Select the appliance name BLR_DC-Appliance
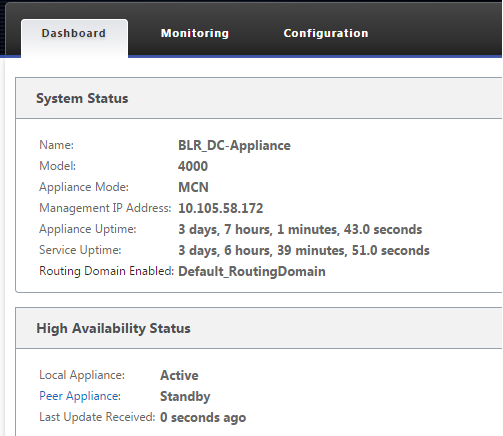Image resolution: width=503 pixels, height=436 pixels. [x=234, y=146]
